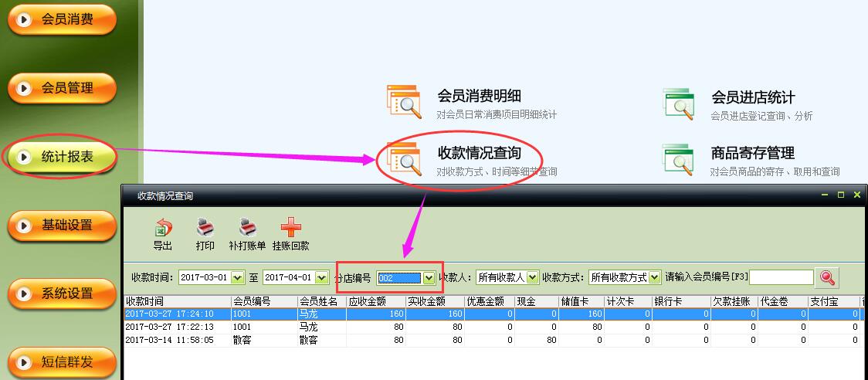Click the 欠款挂账 column header
The height and width of the screenshot is (380, 868).
(734, 301)
